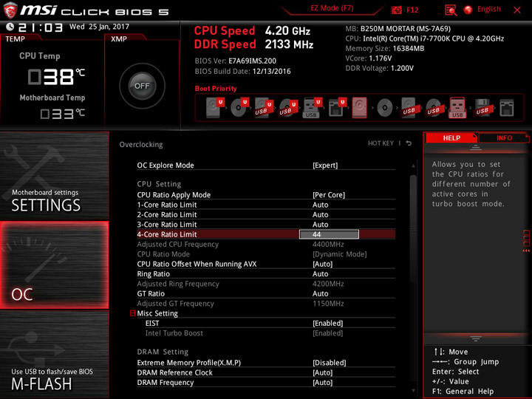Select the UEFI USB hard disk boot icon

pos(264,108)
